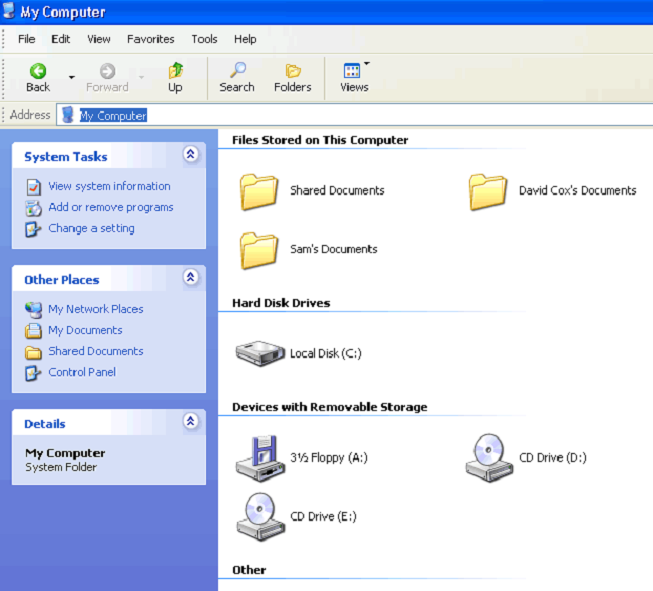
Task: Click the Change a setting link
Action: (x=92, y=228)
